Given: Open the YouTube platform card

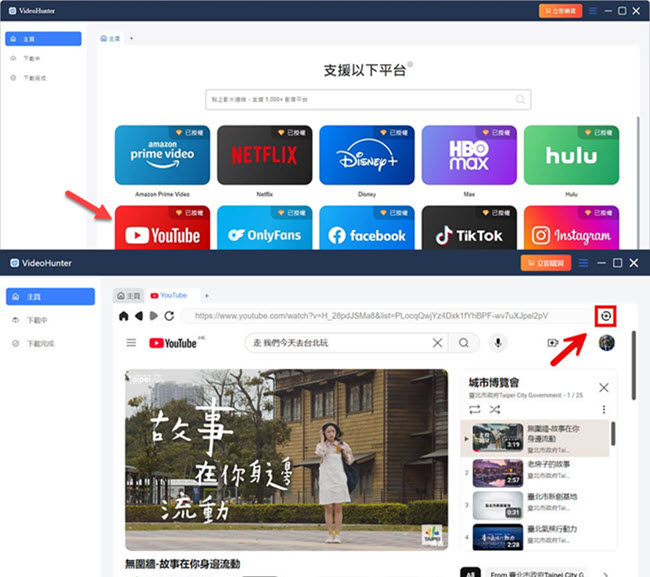Looking at the screenshot, I should (x=162, y=228).
